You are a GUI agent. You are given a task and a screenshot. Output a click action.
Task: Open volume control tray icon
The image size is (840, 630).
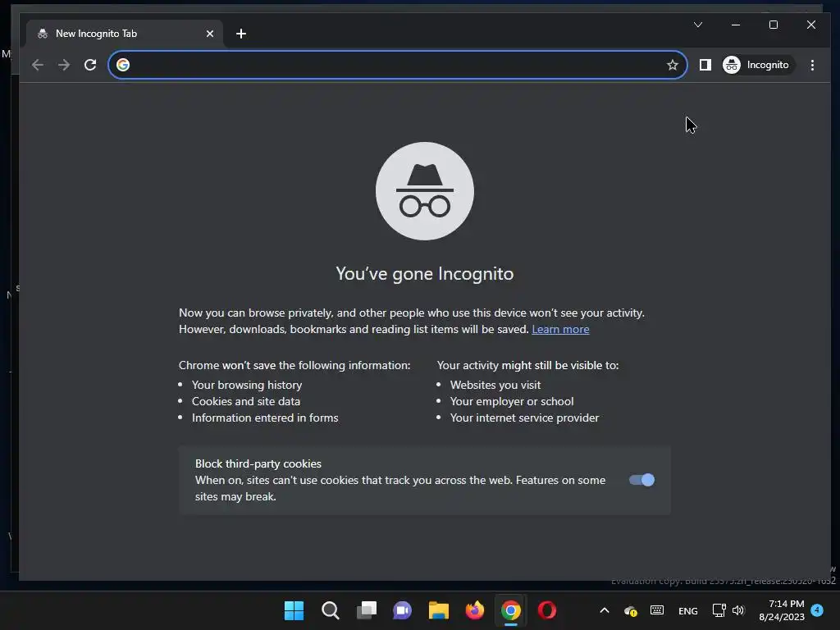(738, 610)
